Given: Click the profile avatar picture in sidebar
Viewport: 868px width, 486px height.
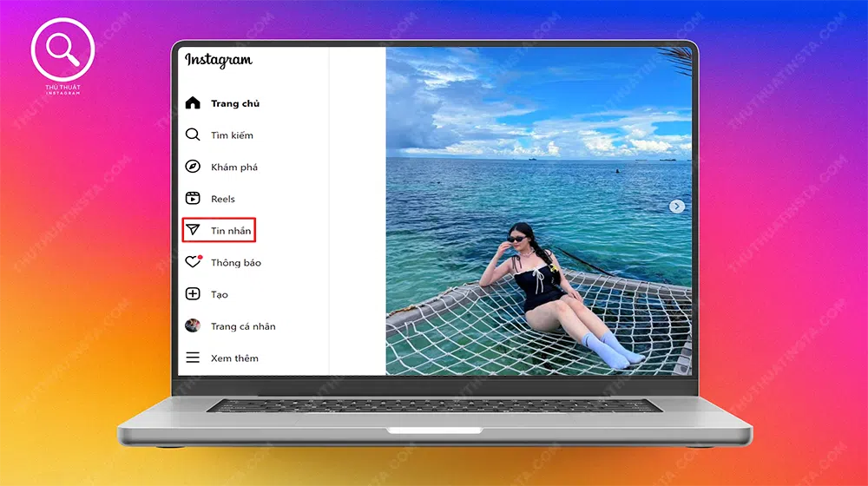Looking at the screenshot, I should (193, 326).
